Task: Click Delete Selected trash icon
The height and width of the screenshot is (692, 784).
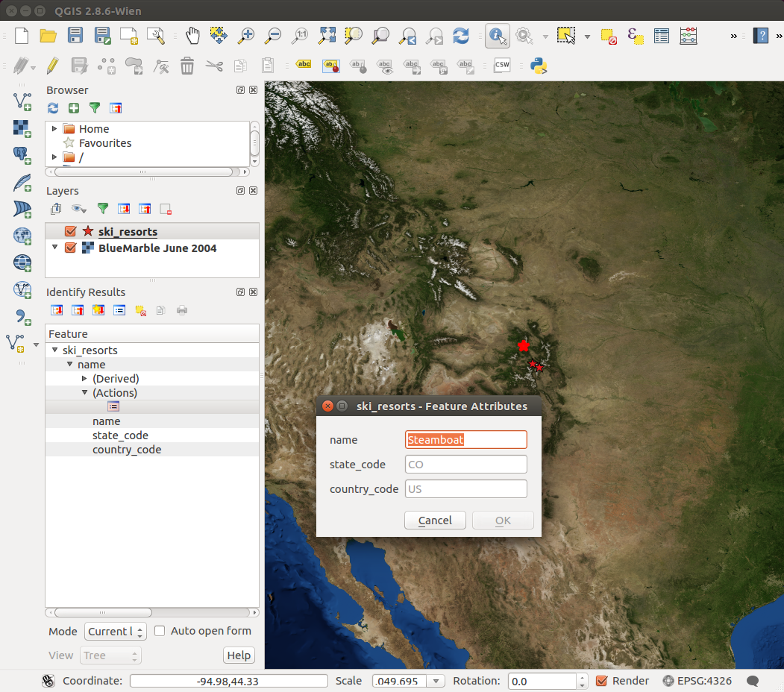Action: tap(187, 66)
